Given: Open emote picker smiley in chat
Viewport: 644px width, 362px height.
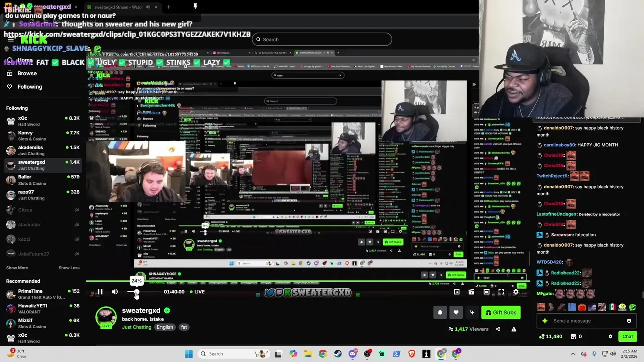Looking at the screenshot, I should pos(629,321).
